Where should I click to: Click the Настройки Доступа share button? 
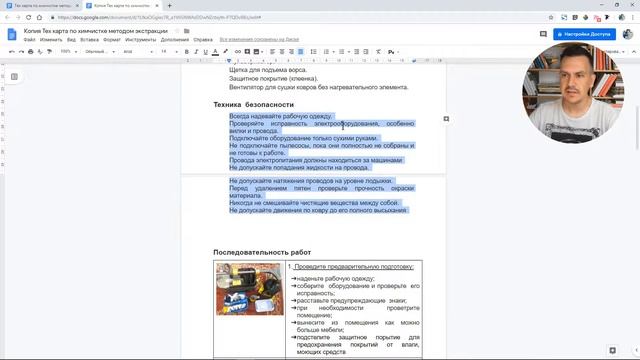coord(584,34)
